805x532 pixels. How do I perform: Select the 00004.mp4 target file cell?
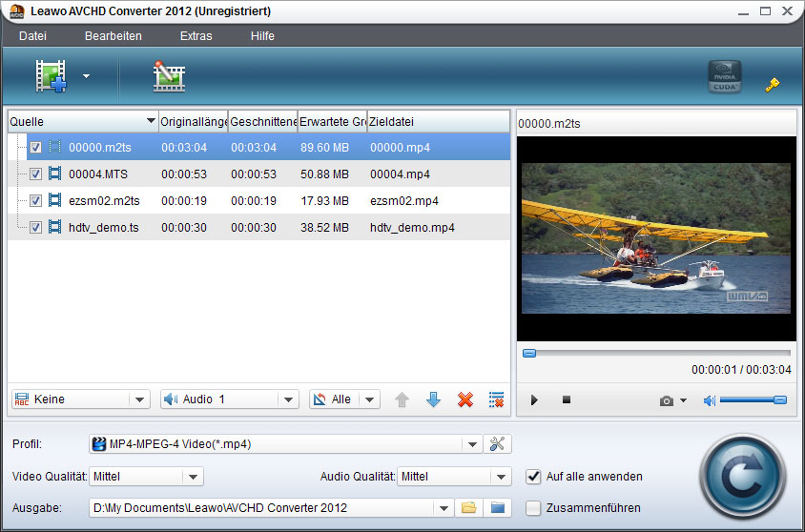pyautogui.click(x=400, y=174)
